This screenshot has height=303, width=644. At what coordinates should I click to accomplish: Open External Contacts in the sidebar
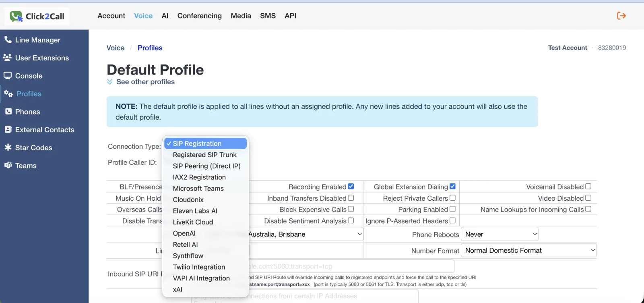tap(45, 130)
